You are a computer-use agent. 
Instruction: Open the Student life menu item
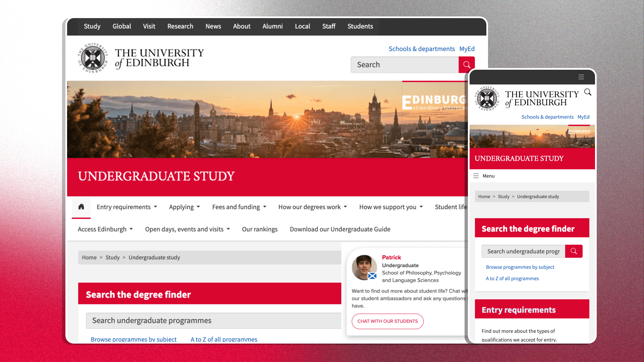(451, 207)
